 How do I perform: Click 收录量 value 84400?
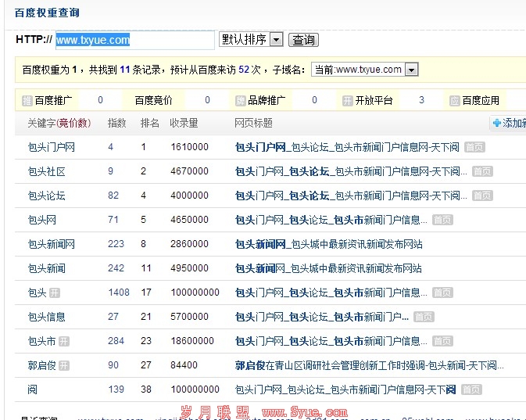pyautogui.click(x=184, y=365)
